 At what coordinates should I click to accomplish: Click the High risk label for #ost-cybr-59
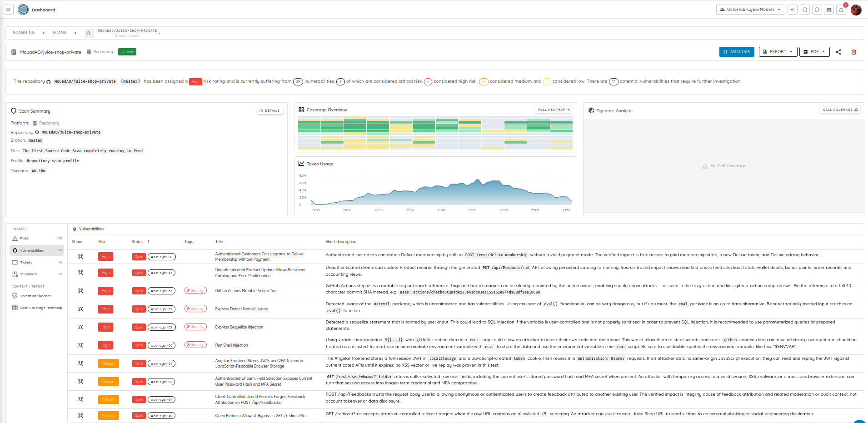[x=105, y=327]
